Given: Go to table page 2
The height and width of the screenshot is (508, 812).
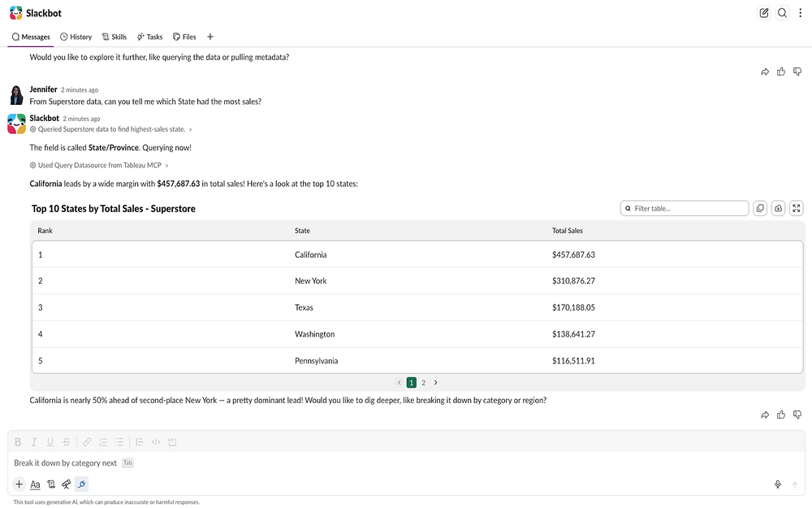Looking at the screenshot, I should pyautogui.click(x=424, y=383).
